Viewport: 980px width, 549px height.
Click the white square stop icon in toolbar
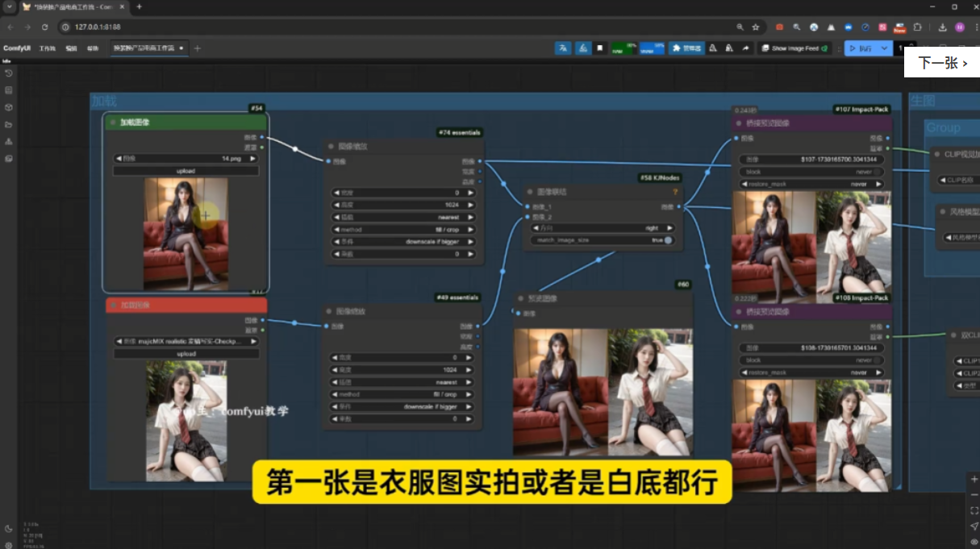coord(599,48)
